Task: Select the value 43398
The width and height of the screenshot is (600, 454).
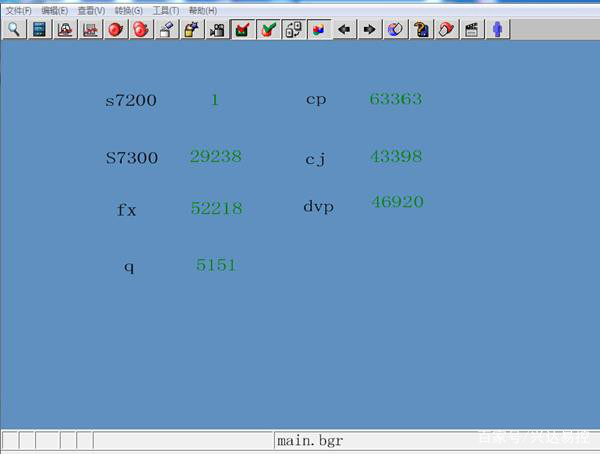Action: point(396,156)
